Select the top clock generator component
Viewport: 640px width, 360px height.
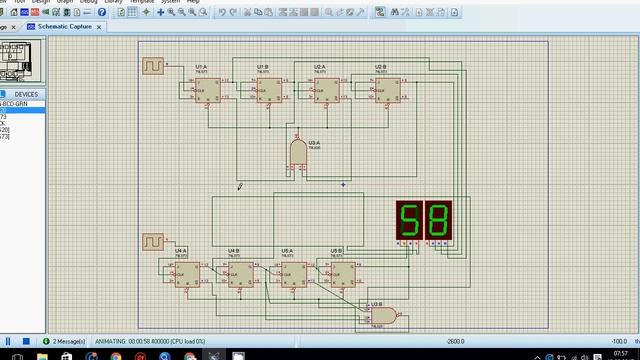(153, 66)
